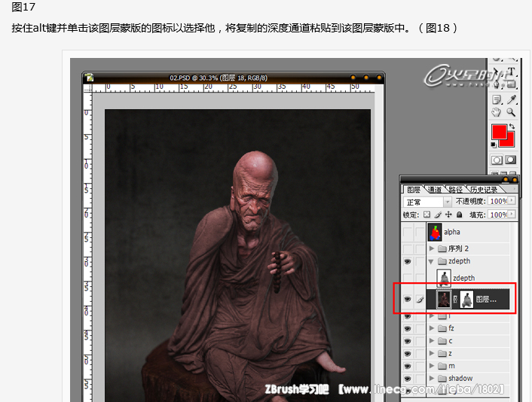Click the 填充 100% value field
Viewport: 532px width, 402px height.
tap(498, 215)
